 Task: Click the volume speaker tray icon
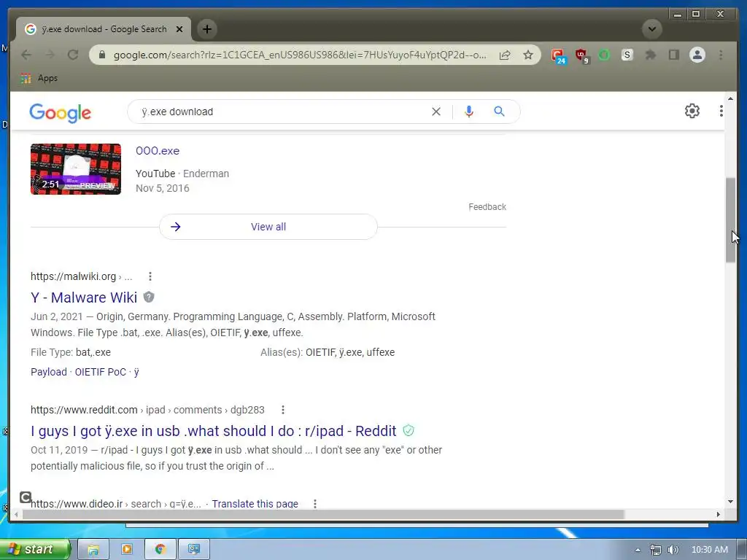click(673, 550)
